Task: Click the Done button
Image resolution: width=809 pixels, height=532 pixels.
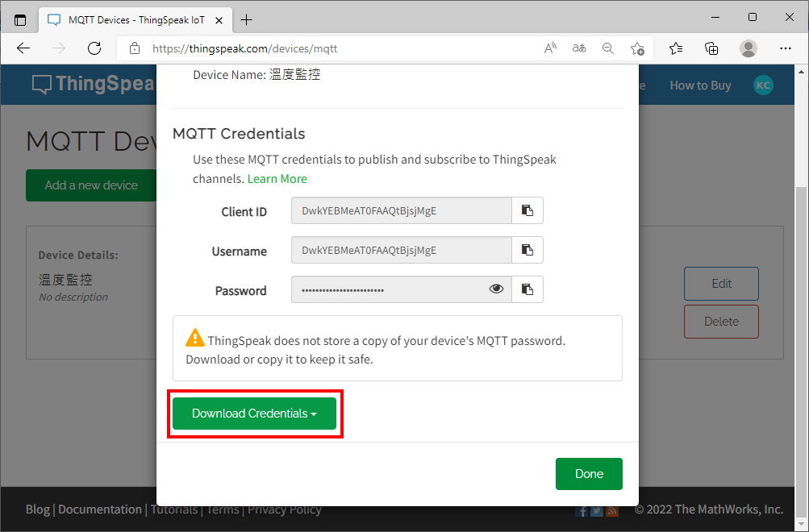Action: (589, 474)
